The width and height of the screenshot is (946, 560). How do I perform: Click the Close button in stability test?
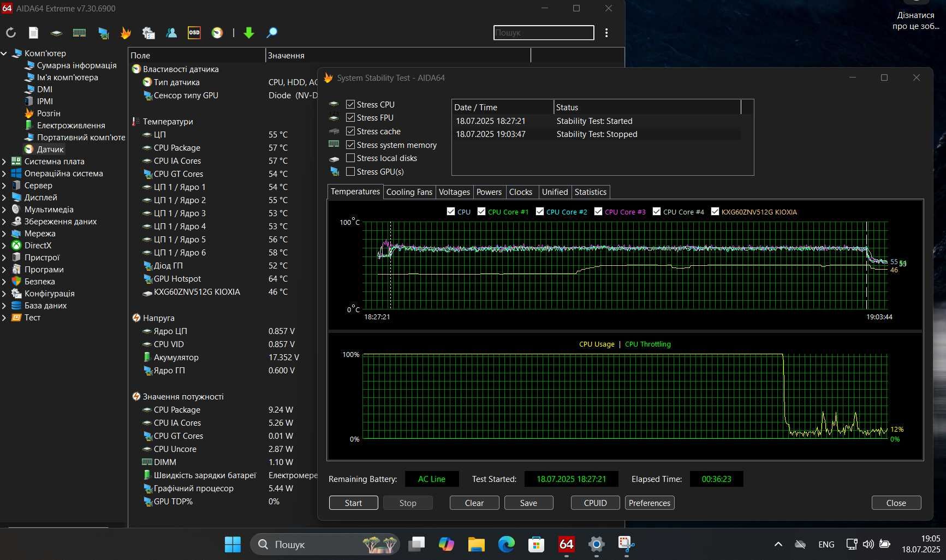(x=896, y=503)
